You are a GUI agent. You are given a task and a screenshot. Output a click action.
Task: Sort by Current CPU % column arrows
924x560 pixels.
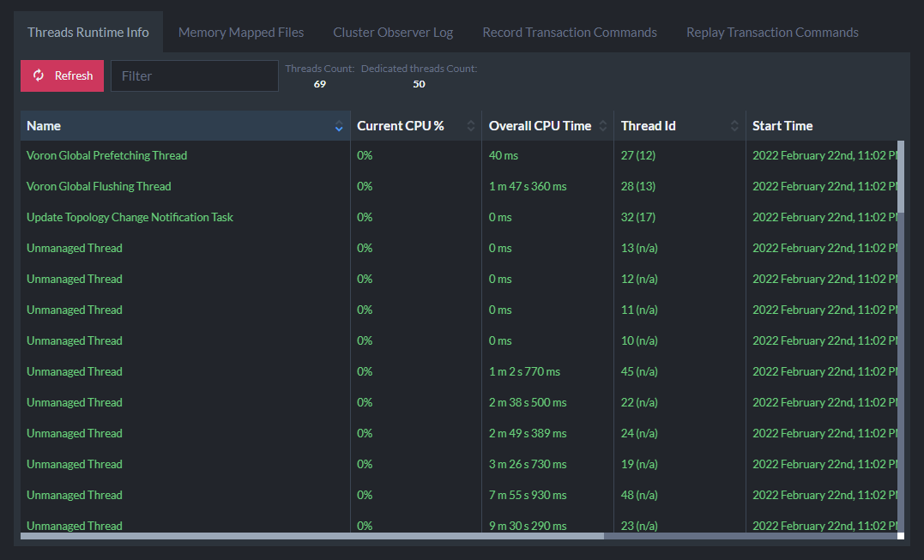[471, 126]
